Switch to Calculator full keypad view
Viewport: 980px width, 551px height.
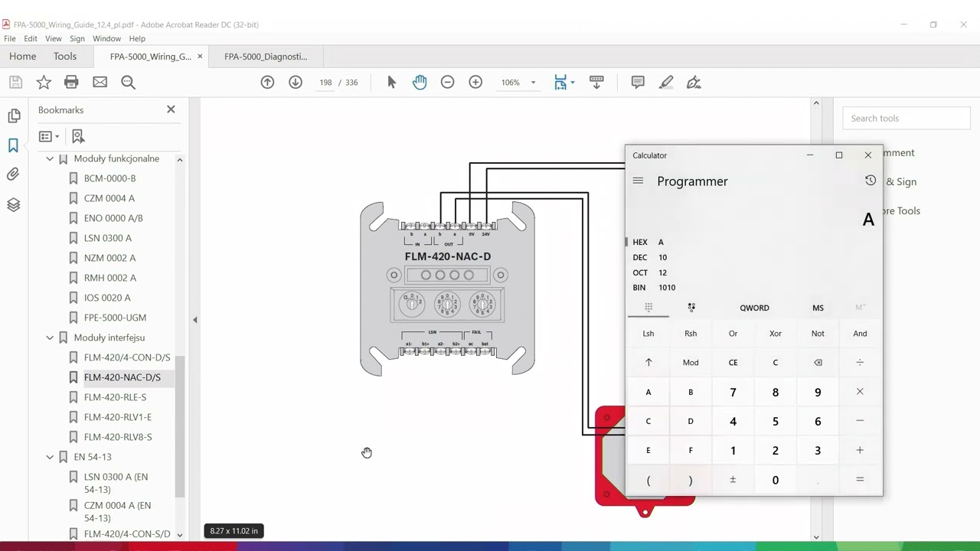pyautogui.click(x=648, y=308)
